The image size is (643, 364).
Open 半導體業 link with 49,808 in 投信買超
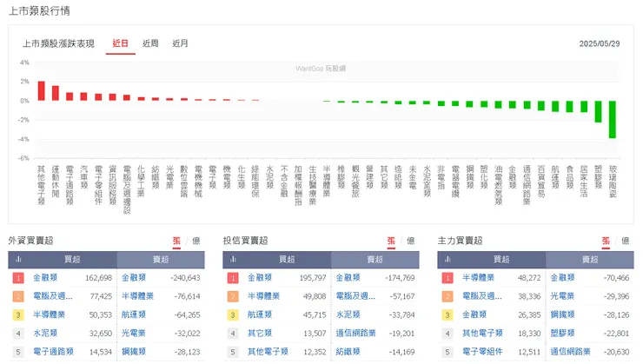263,296
